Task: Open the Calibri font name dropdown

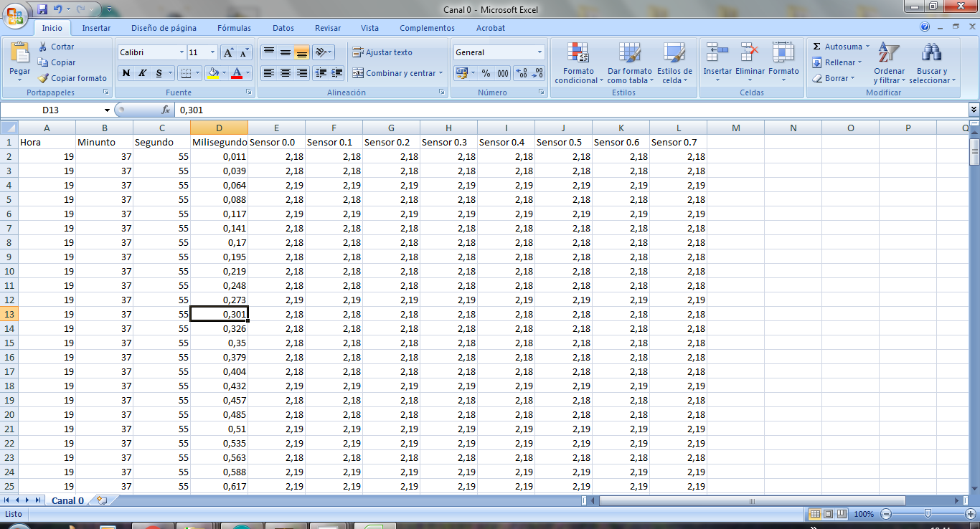Action: (x=181, y=52)
